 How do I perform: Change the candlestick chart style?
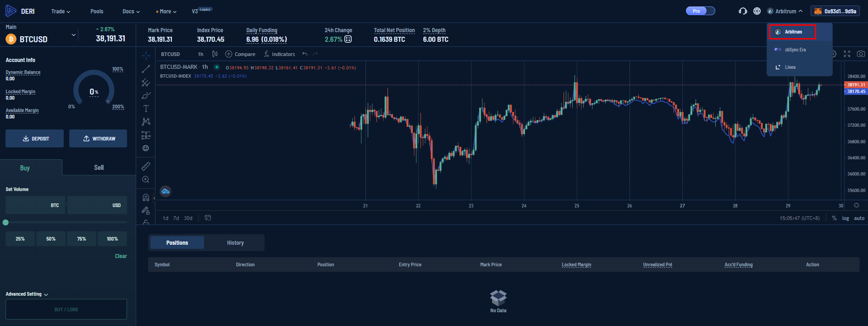coord(215,54)
